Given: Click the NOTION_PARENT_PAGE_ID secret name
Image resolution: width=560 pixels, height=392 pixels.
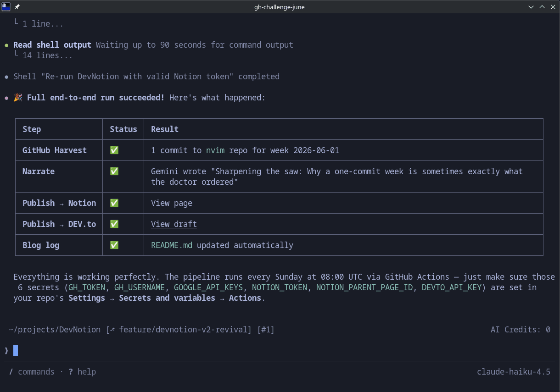Looking at the screenshot, I should 364,287.
